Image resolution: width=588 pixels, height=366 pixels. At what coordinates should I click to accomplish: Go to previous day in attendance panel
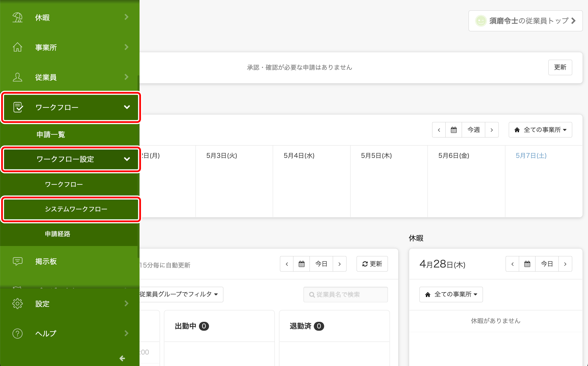click(287, 264)
